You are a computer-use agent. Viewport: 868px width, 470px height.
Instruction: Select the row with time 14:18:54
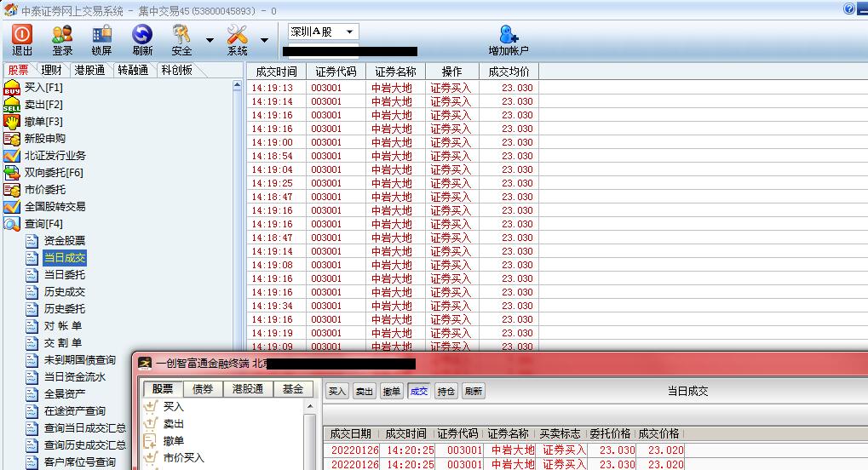point(393,156)
